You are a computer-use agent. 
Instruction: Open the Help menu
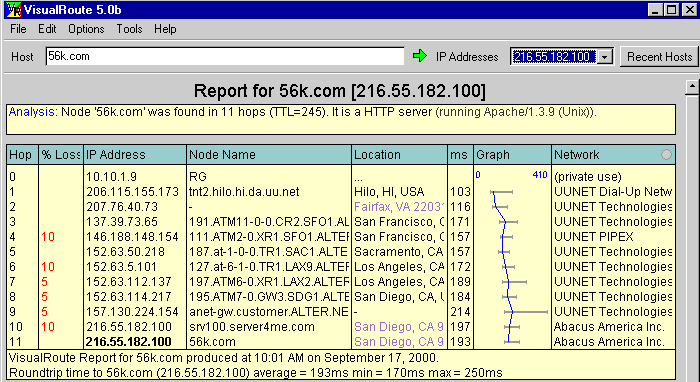click(165, 29)
